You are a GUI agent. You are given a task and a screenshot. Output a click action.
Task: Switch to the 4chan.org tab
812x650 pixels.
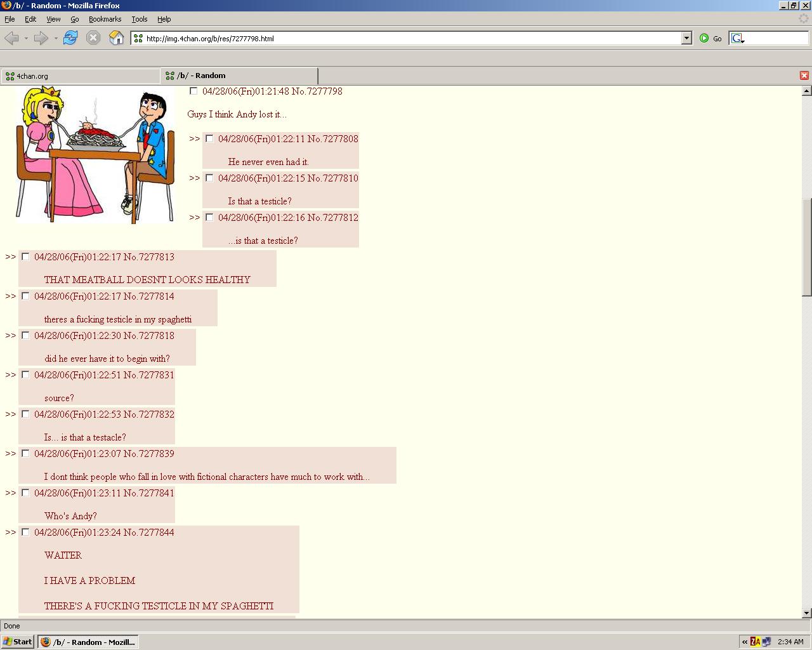pos(81,76)
